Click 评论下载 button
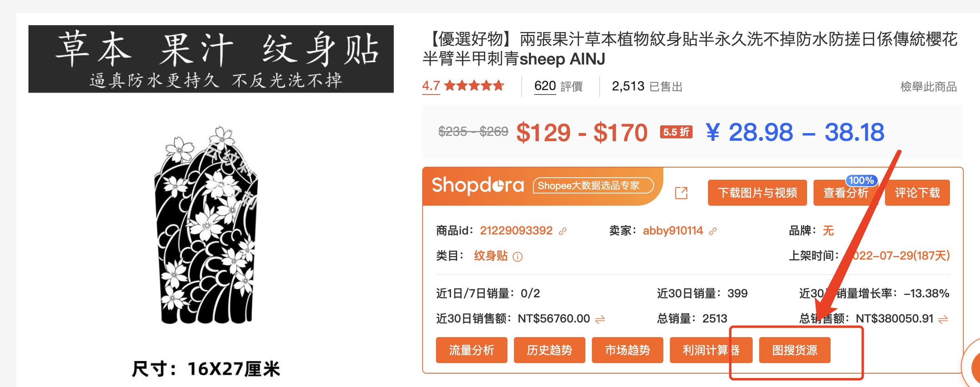980x387 pixels. pos(917,193)
